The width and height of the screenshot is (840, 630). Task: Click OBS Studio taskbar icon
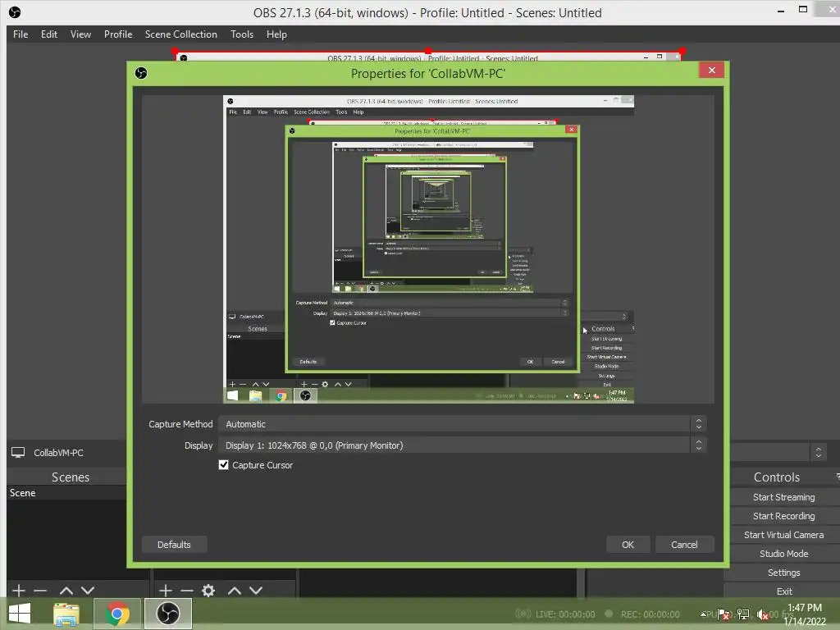pos(168,614)
